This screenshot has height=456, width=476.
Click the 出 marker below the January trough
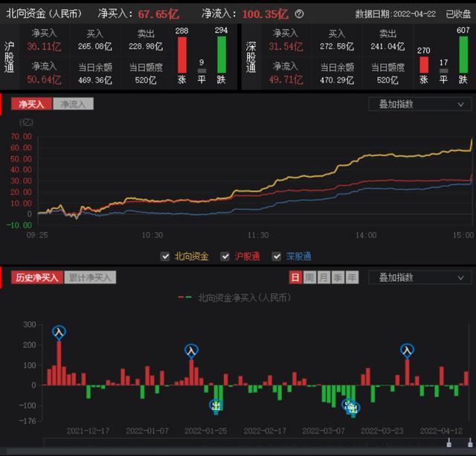coord(216,405)
